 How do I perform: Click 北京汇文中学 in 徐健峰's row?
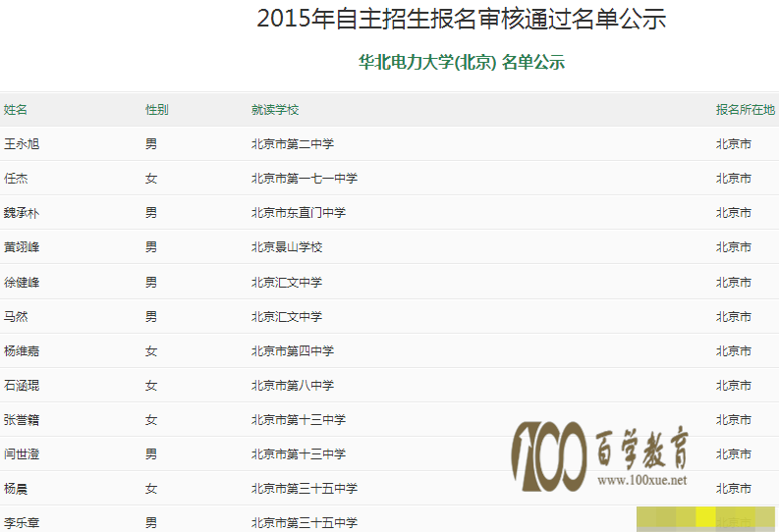point(287,283)
